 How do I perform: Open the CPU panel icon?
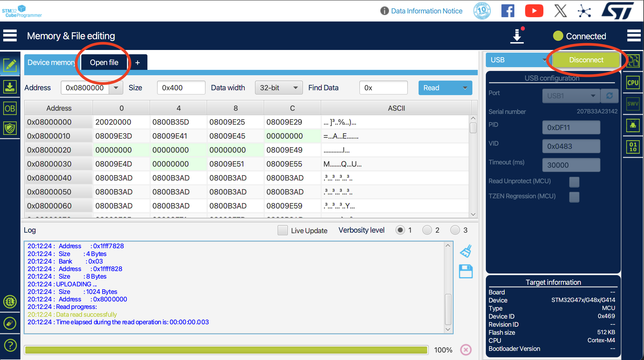(633, 83)
